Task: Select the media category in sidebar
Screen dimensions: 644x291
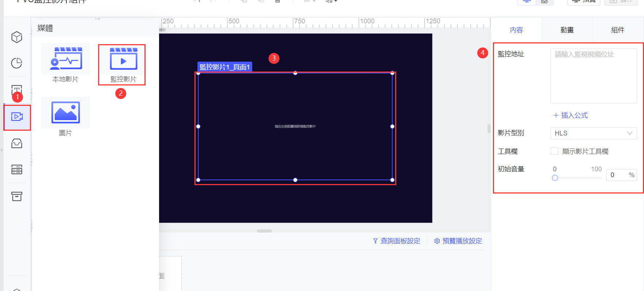Action: 17,117
